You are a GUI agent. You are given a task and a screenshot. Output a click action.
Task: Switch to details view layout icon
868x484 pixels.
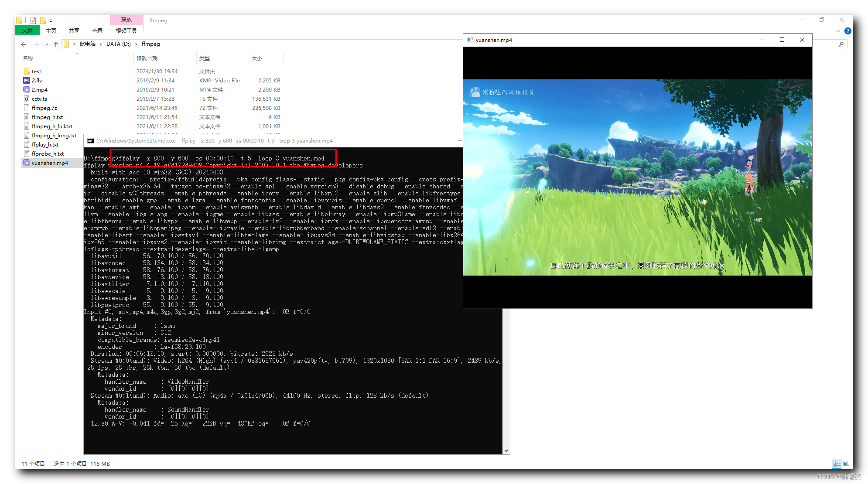coord(836,464)
